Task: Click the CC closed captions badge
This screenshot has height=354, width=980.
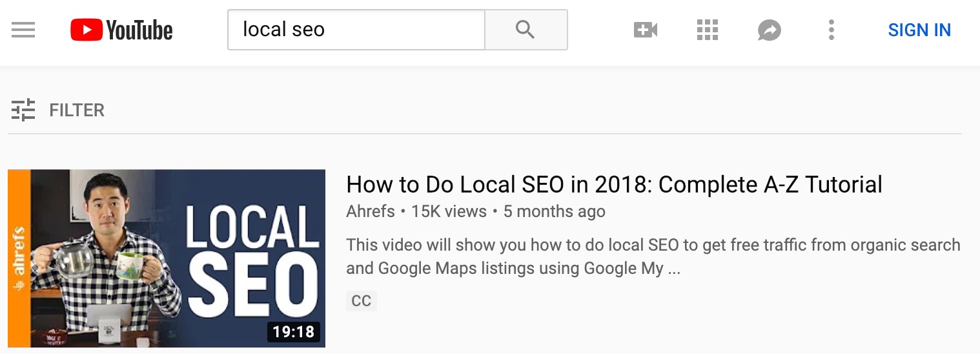Action: [361, 301]
